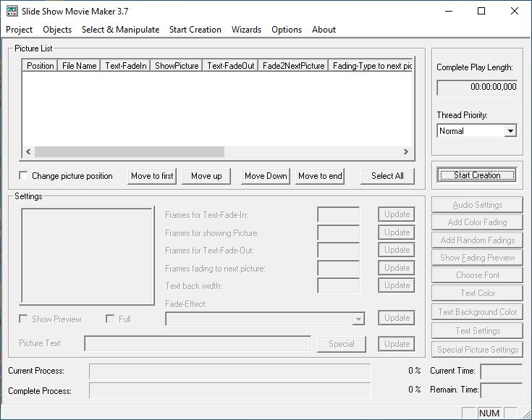Click Update for Frames for Text-Fade-In

pos(397,214)
